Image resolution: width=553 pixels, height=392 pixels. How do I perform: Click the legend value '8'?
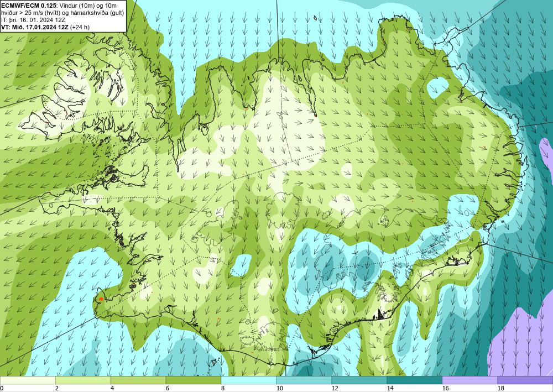pyautogui.click(x=223, y=389)
